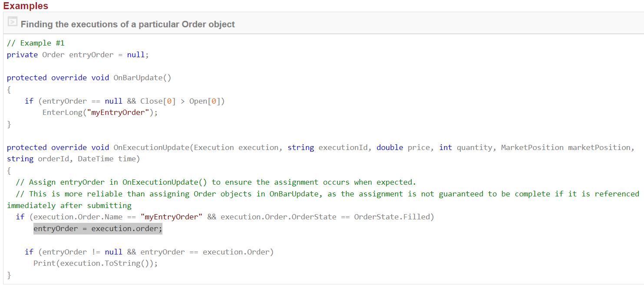The image size is (644, 287).
Task: Click the "MarketPosition marketPosition" parameter
Action: tap(565, 147)
